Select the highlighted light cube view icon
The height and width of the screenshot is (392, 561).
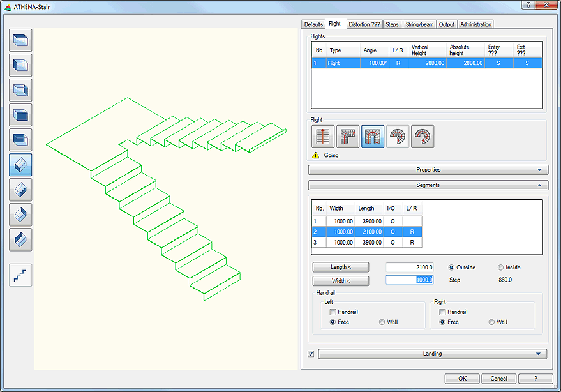coord(21,165)
